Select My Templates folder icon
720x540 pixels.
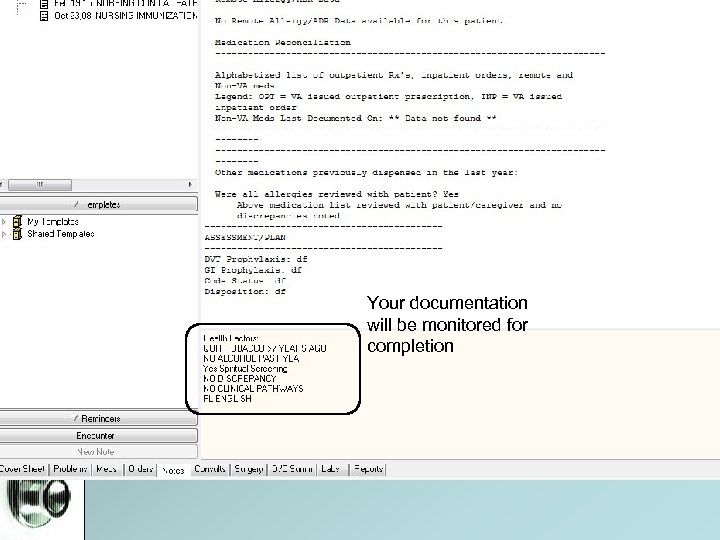coord(17,221)
